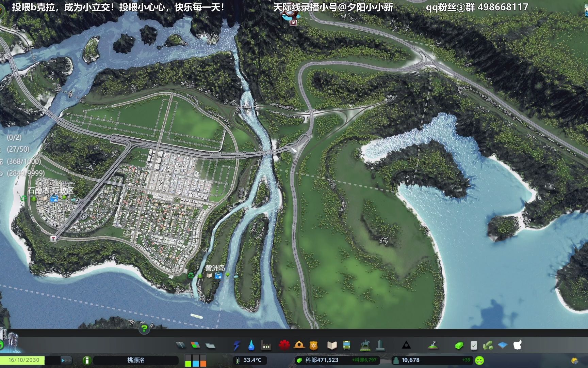The width and height of the screenshot is (588, 368).
Task: Click the 石南木行政区 district label
Action: 51,190
